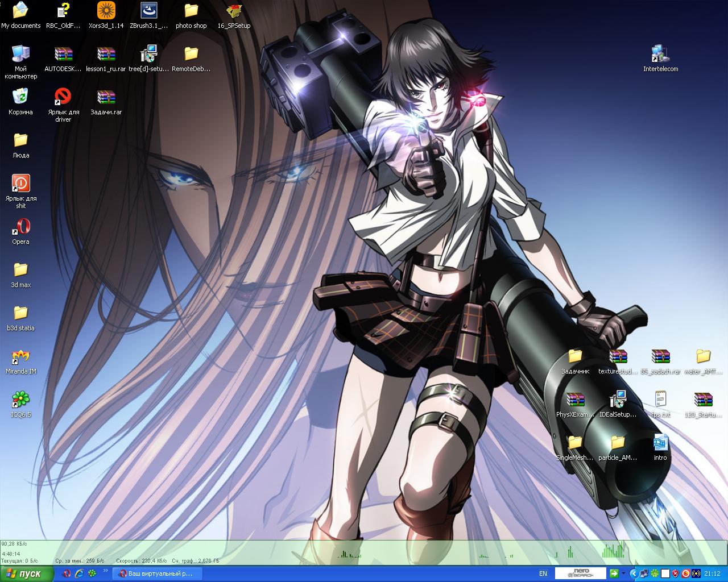Select the intro video file
Image resolution: width=728 pixels, height=582 pixels.
[660, 443]
